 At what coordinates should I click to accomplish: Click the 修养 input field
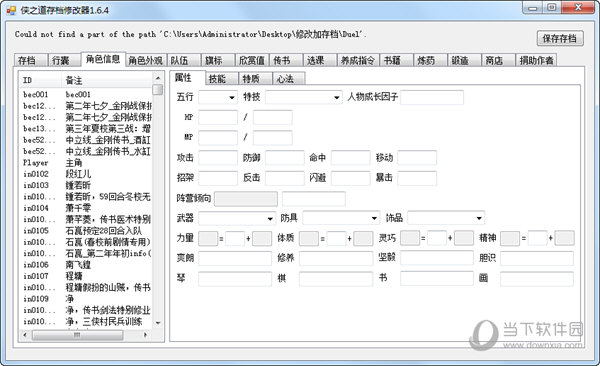[x=336, y=258]
